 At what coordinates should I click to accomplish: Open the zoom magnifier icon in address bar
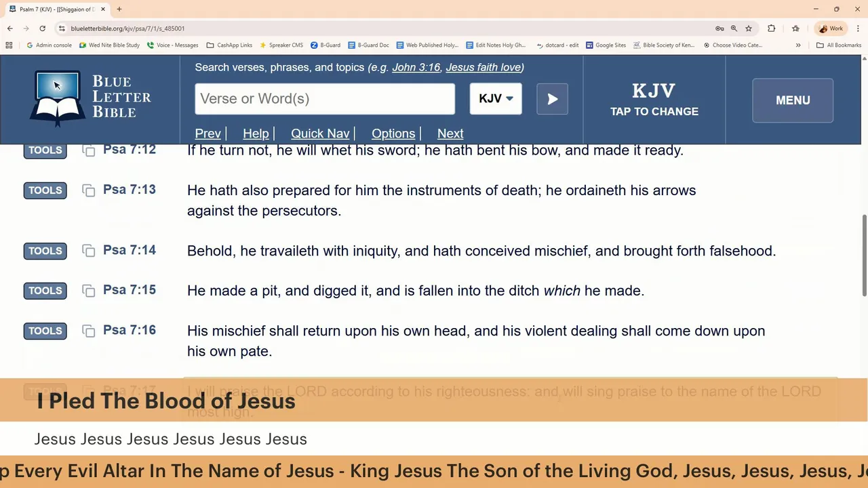tap(734, 28)
